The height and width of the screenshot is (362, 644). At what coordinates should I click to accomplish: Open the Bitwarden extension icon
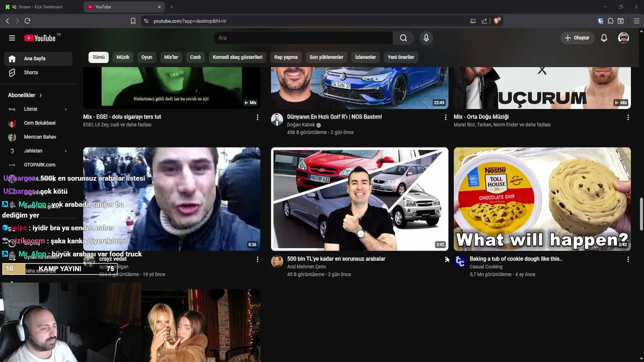[600, 21]
